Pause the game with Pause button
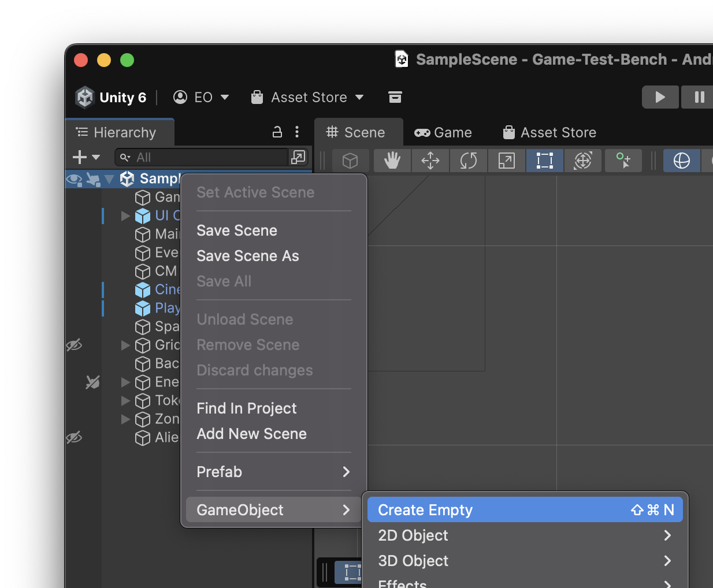Image resolution: width=713 pixels, height=588 pixels. coord(699,97)
